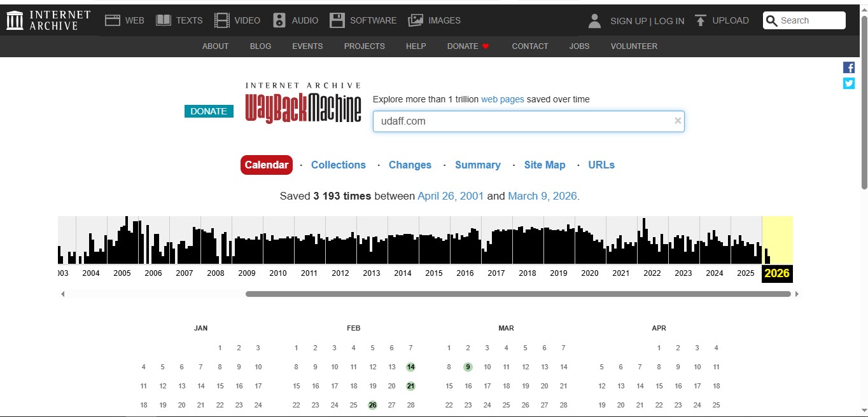Select the Calendar tab
Screen dimensions: 868x417
pyautogui.click(x=267, y=165)
